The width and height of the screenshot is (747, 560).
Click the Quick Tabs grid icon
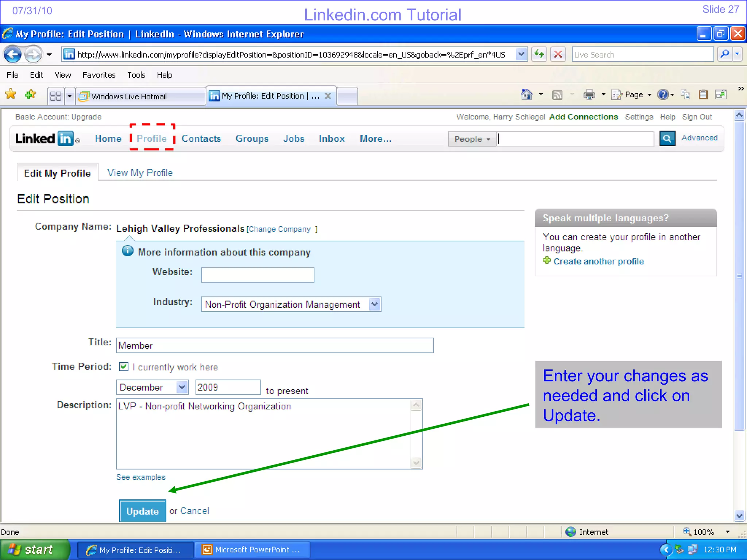click(55, 96)
